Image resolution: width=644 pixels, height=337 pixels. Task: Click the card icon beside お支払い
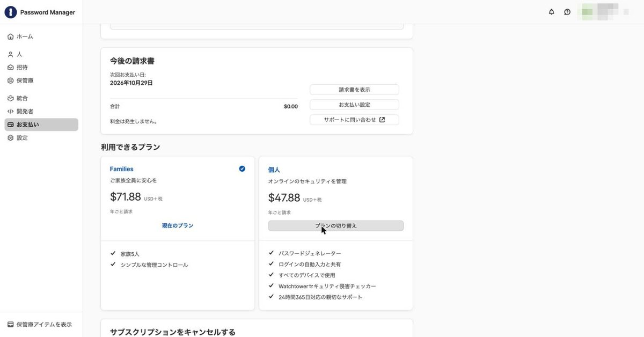coord(10,124)
